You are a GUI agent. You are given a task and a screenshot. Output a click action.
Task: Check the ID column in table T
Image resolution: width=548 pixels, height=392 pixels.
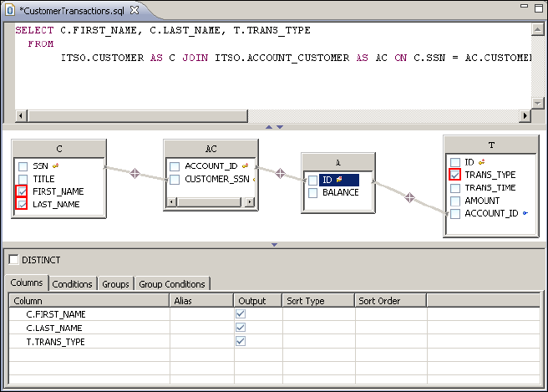coord(455,162)
